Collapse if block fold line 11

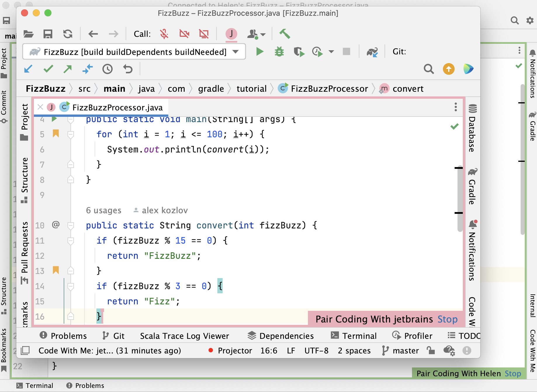tap(70, 241)
